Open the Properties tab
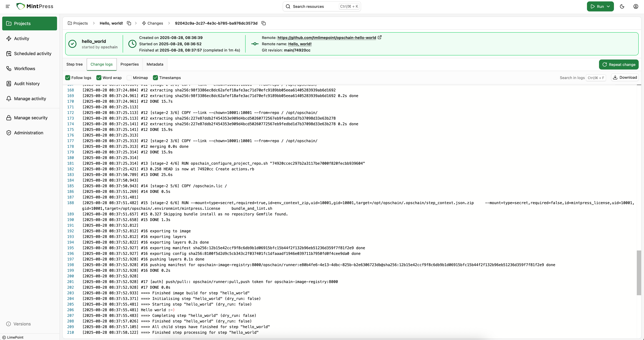Viewport: 644px width, 340px height. coord(129,64)
